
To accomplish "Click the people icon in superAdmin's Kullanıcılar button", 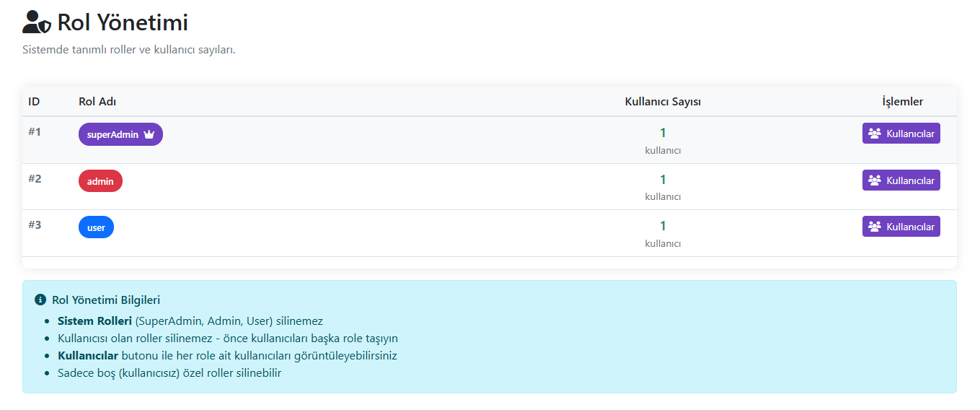I will [x=875, y=134].
